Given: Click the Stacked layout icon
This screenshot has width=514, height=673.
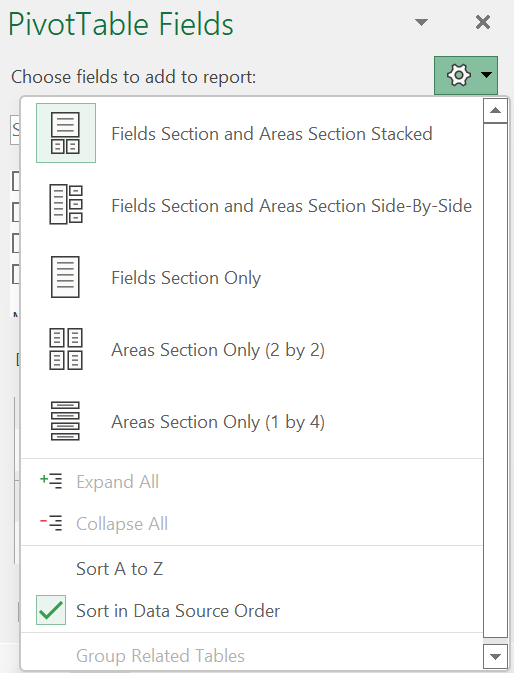Looking at the screenshot, I should coord(66,133).
